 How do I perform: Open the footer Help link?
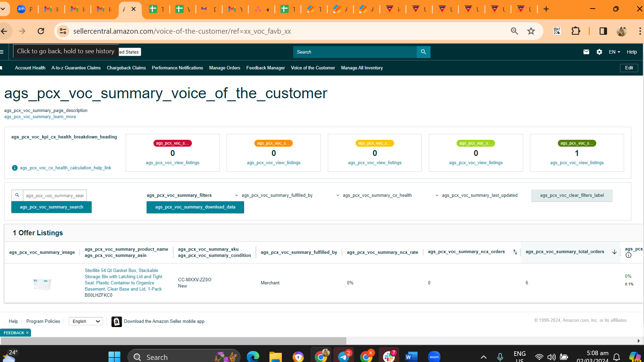pos(13,321)
